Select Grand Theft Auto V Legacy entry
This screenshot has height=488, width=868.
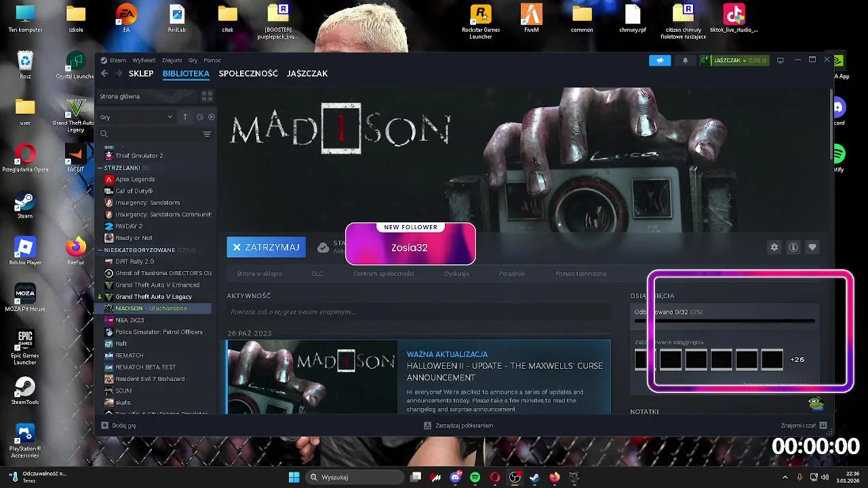tap(155, 296)
